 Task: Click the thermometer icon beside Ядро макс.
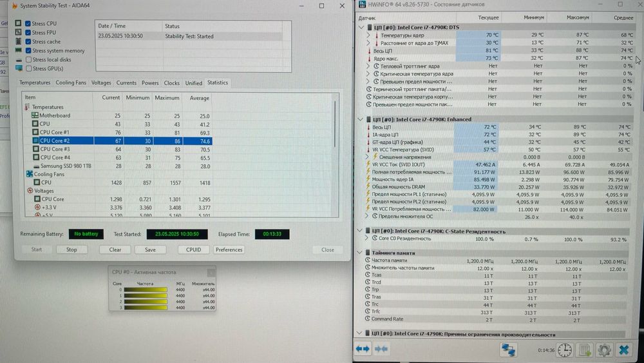pyautogui.click(x=369, y=59)
